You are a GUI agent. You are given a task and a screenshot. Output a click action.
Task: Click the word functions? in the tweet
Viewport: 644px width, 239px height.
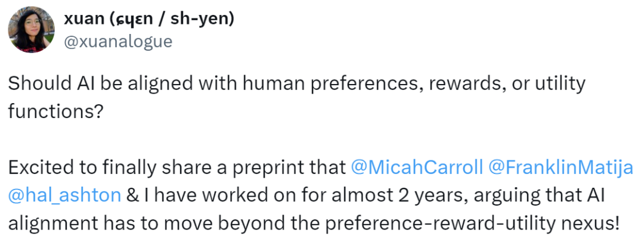pyautogui.click(x=55, y=111)
